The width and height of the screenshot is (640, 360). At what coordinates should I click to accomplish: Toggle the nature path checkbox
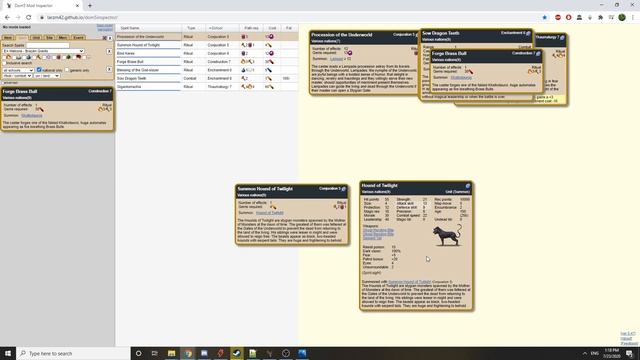click(x=64, y=57)
